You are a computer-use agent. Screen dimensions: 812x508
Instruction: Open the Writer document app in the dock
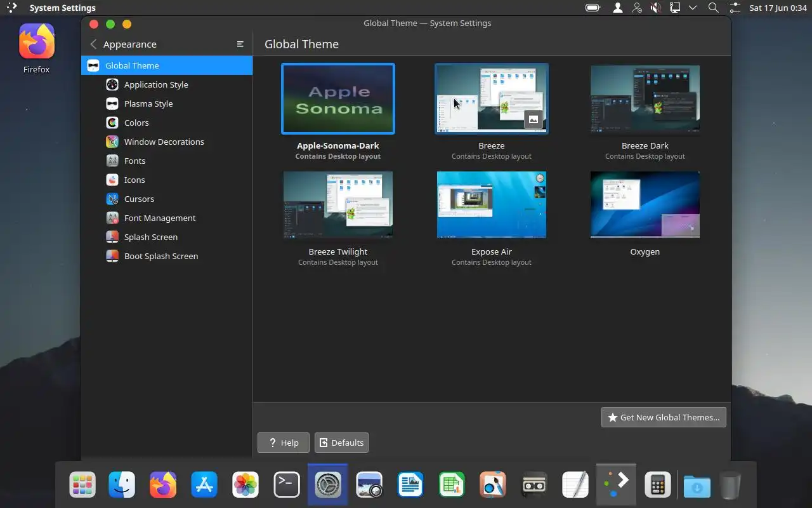410,485
